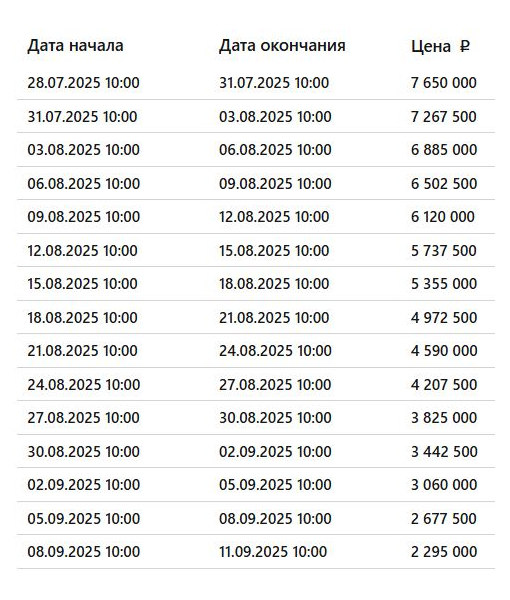Select start date 09.08.2025 10:00

pyautogui.click(x=83, y=217)
